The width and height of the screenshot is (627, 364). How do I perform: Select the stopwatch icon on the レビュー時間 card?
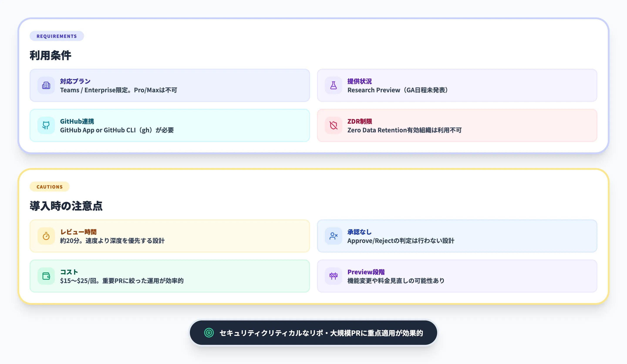click(46, 236)
